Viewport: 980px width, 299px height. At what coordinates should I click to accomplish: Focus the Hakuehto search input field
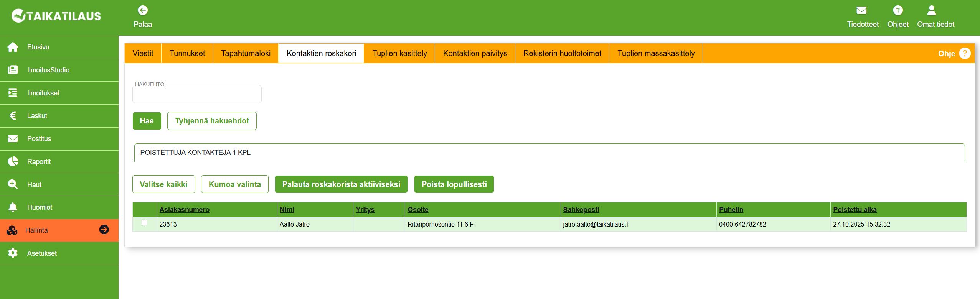(x=197, y=95)
